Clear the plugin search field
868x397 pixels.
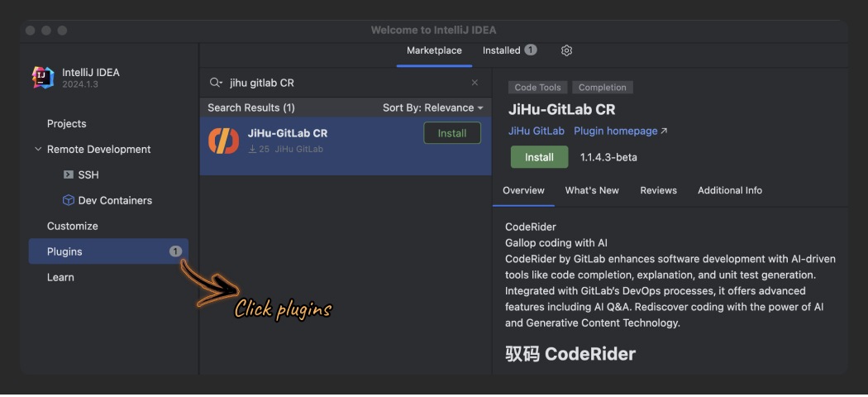[475, 83]
